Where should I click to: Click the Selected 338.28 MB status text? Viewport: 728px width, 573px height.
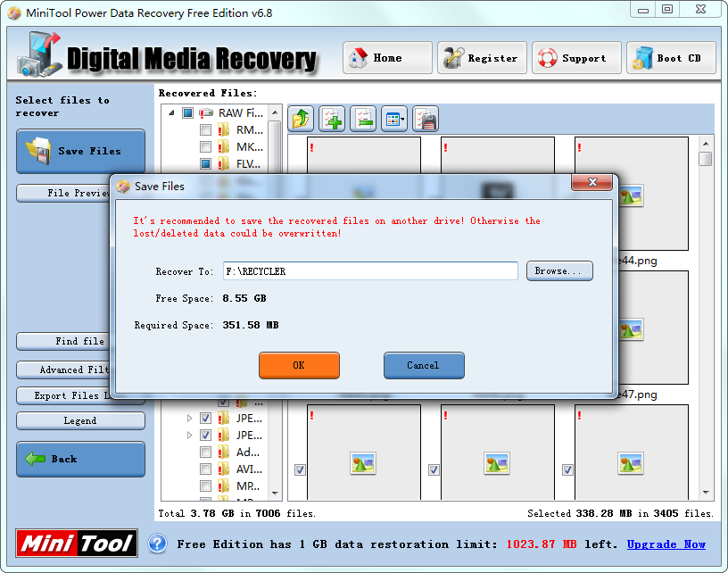pyautogui.click(x=620, y=513)
